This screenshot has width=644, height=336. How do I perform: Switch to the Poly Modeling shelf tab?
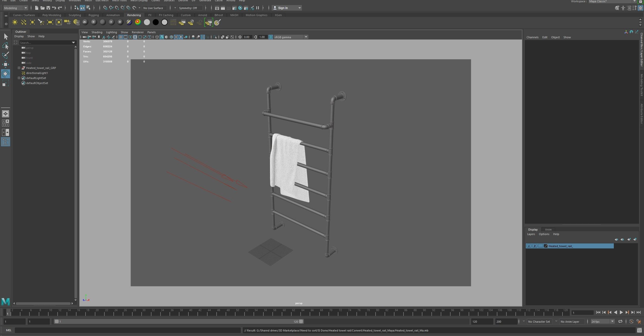[52, 15]
